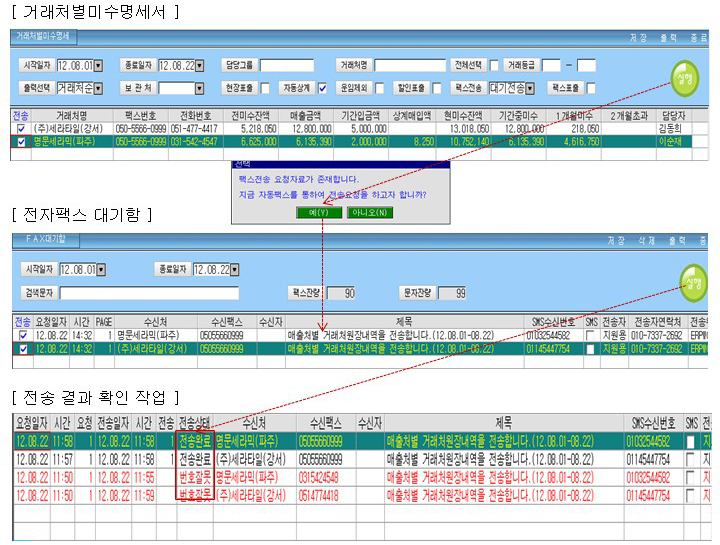720x545 pixels.
Task: Click 저장 in FAX대기함 title bar
Action: pyautogui.click(x=616, y=241)
